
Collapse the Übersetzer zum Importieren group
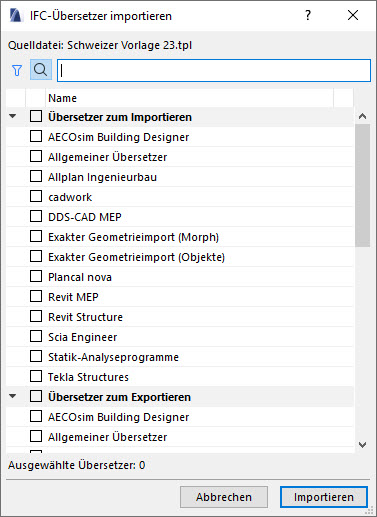click(x=13, y=116)
